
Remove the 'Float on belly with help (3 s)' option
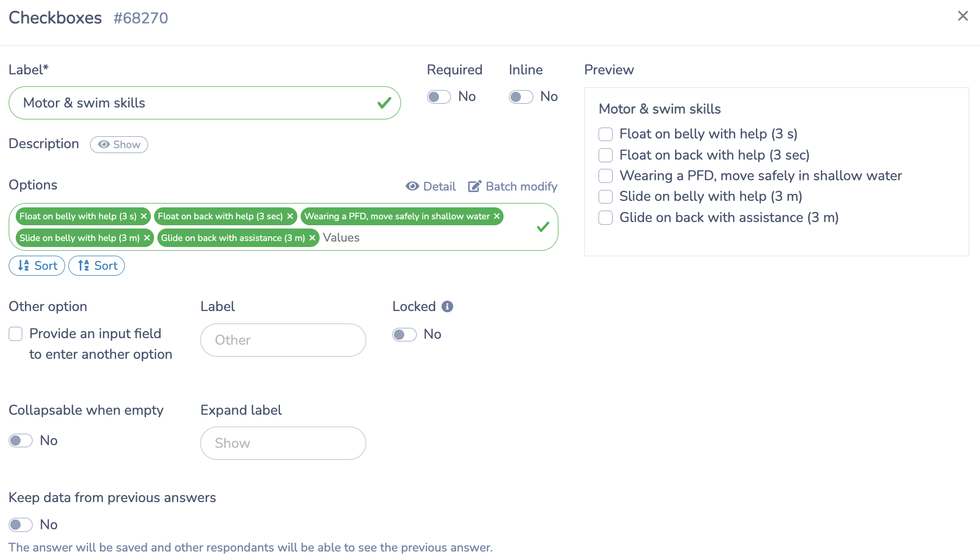[x=143, y=216]
